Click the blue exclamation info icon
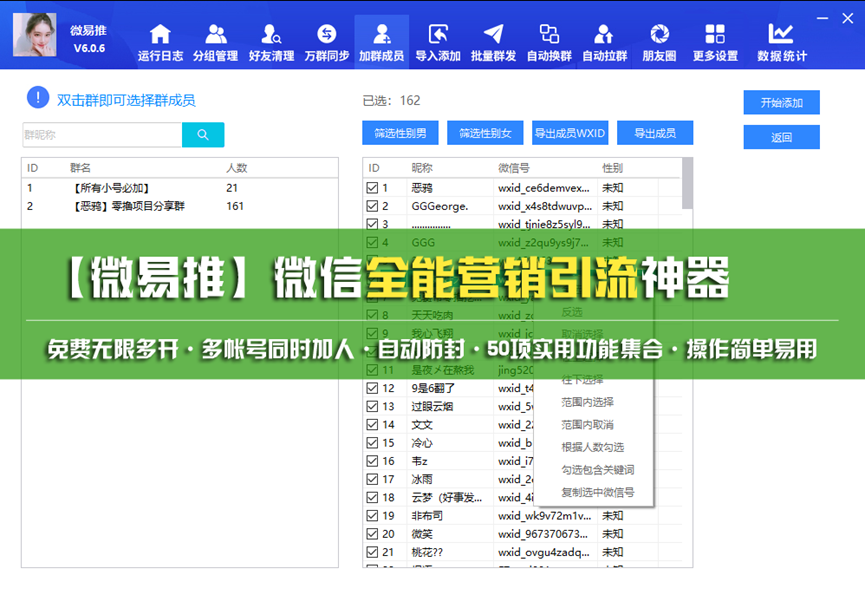 pyautogui.click(x=38, y=98)
